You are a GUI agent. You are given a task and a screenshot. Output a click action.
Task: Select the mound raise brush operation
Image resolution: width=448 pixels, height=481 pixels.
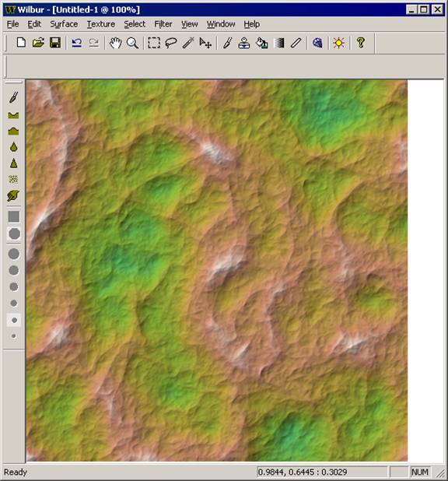pyautogui.click(x=13, y=132)
